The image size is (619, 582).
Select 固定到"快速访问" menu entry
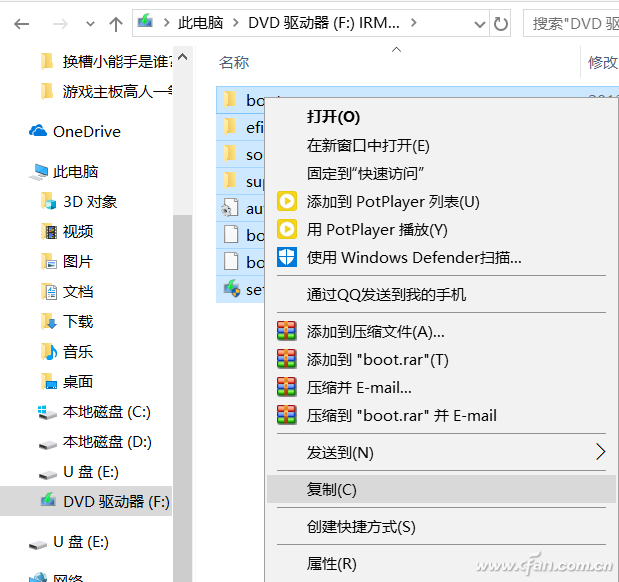pyautogui.click(x=365, y=173)
